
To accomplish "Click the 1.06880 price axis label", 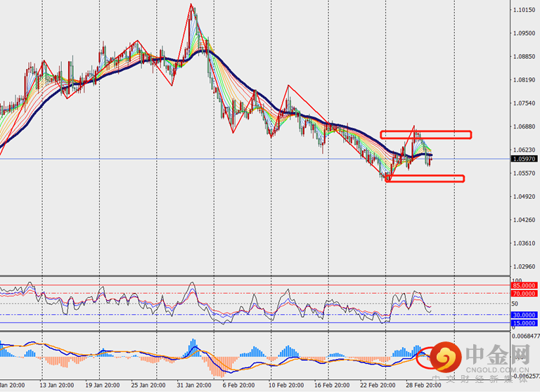I will (524, 127).
